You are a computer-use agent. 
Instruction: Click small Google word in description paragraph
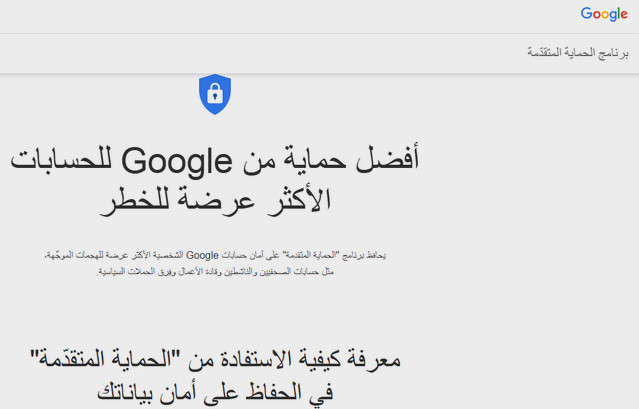pos(202,255)
